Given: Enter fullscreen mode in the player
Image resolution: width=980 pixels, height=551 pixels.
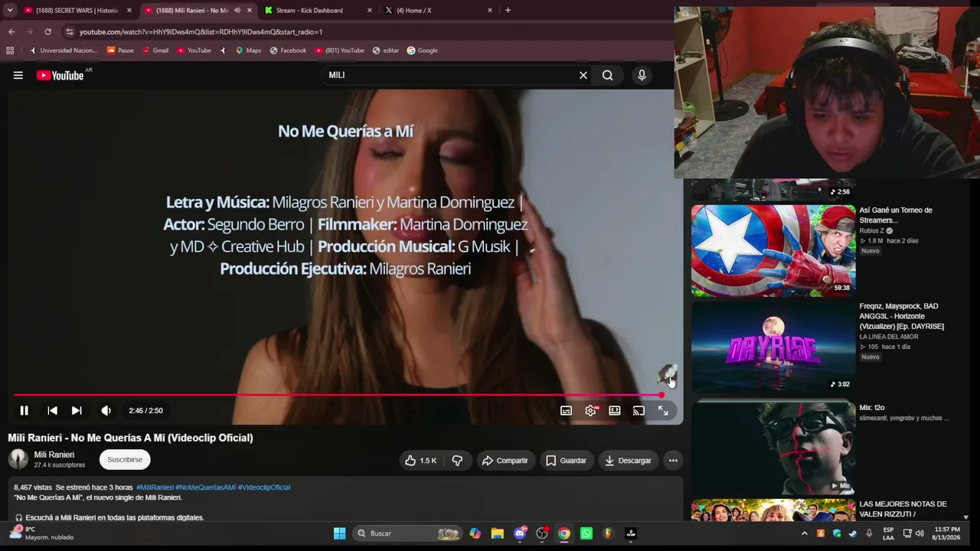Looking at the screenshot, I should click(x=663, y=411).
